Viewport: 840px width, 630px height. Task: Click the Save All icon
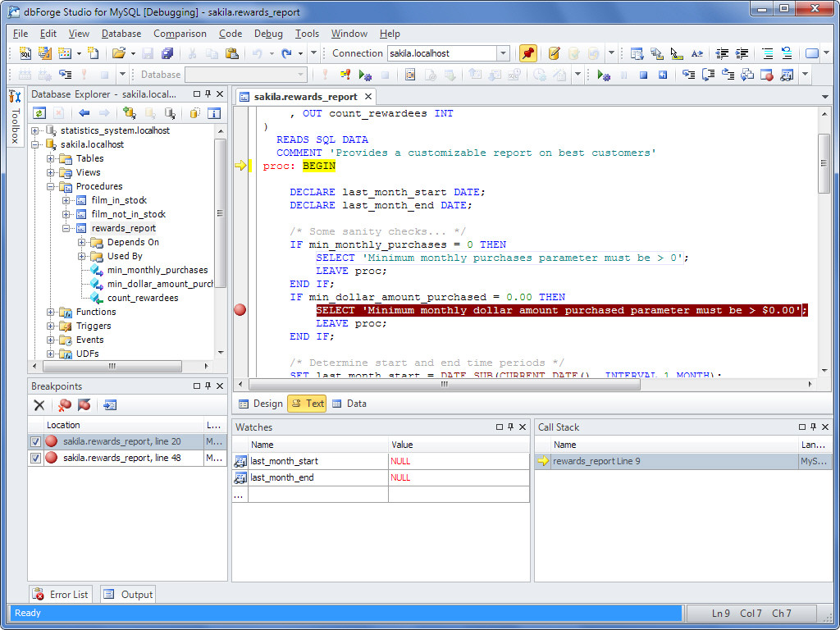point(167,53)
